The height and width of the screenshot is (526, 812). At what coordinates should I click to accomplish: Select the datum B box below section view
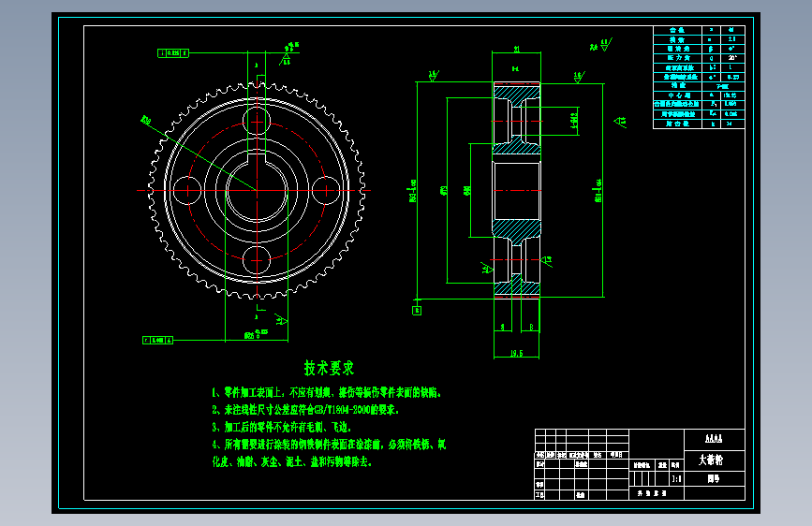click(x=417, y=311)
